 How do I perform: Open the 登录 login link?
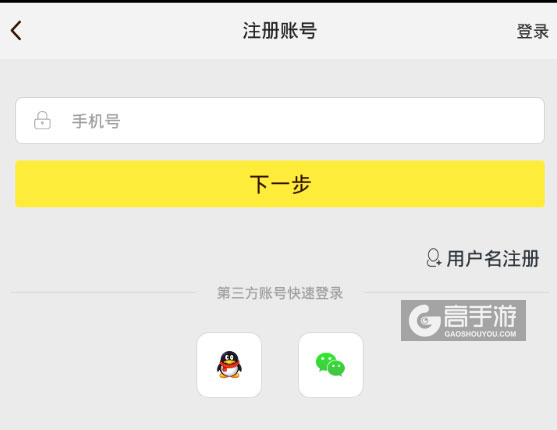[x=532, y=31]
